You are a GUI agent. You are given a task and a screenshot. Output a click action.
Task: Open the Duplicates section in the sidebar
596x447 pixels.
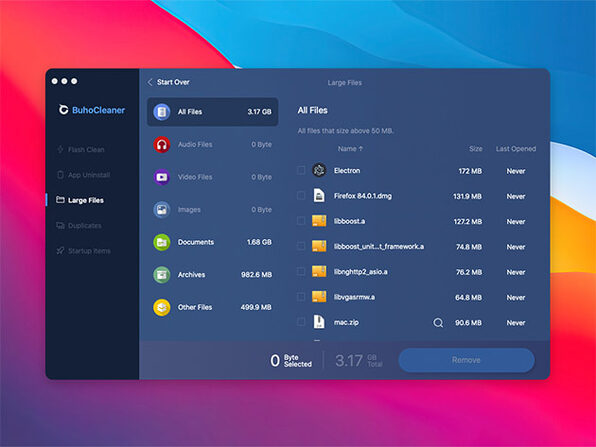79,225
